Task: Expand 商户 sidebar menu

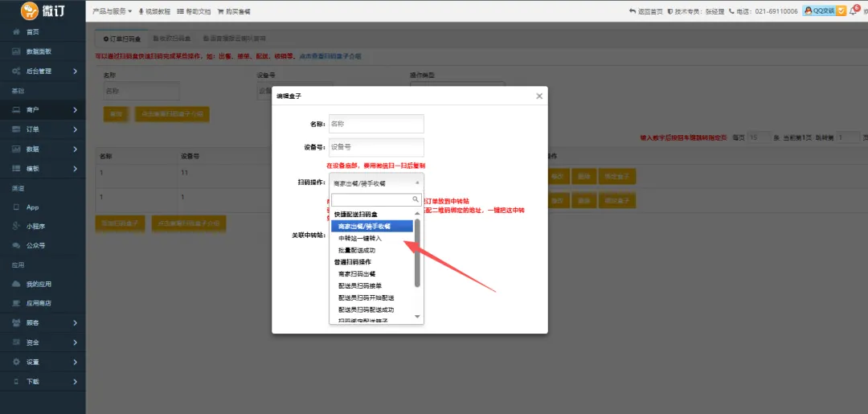Action: coord(43,110)
